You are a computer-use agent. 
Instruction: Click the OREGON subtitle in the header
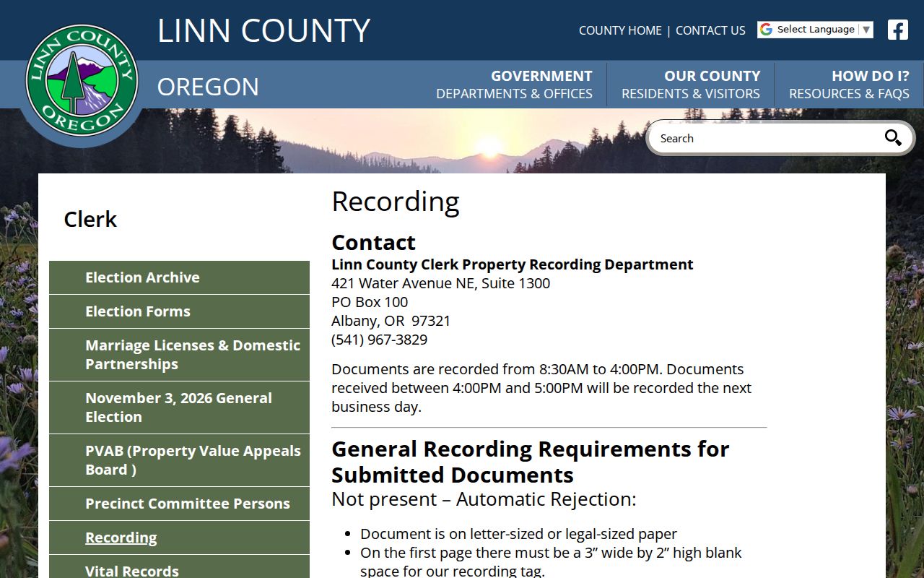(208, 87)
